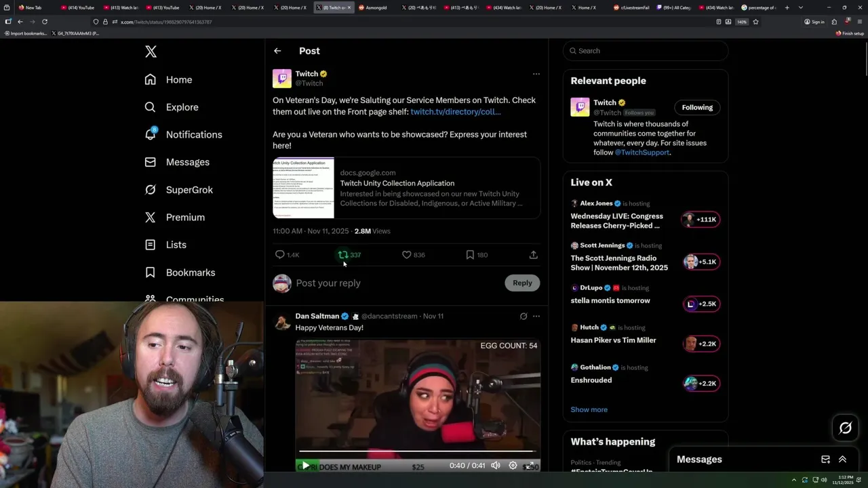Join DrLupo stream with +2.5K
The height and width of the screenshot is (488, 868).
(701, 304)
